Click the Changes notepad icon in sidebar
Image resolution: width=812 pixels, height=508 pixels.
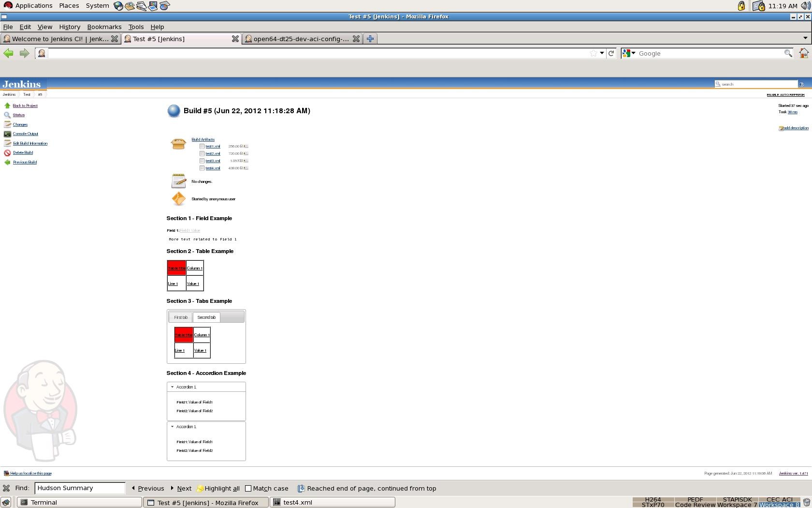click(7, 124)
